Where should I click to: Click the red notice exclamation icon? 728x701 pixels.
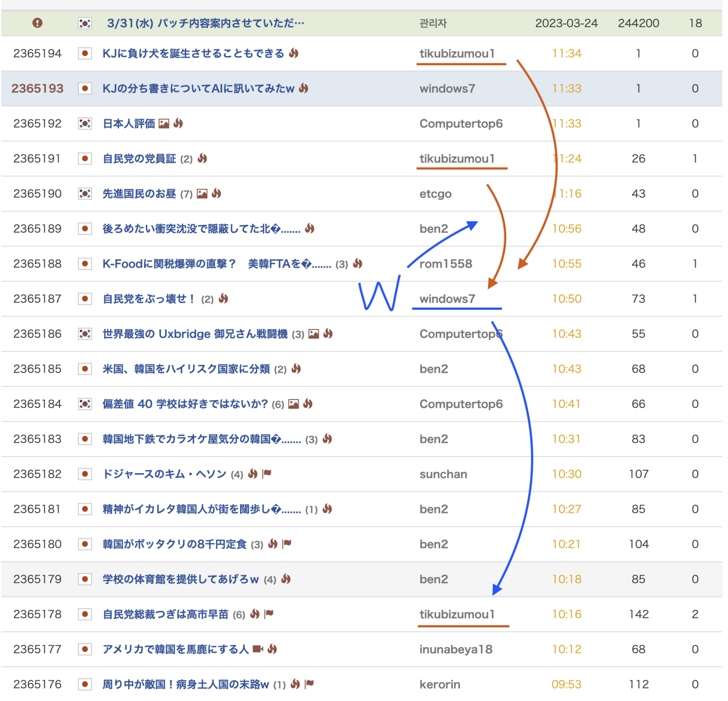[37, 23]
